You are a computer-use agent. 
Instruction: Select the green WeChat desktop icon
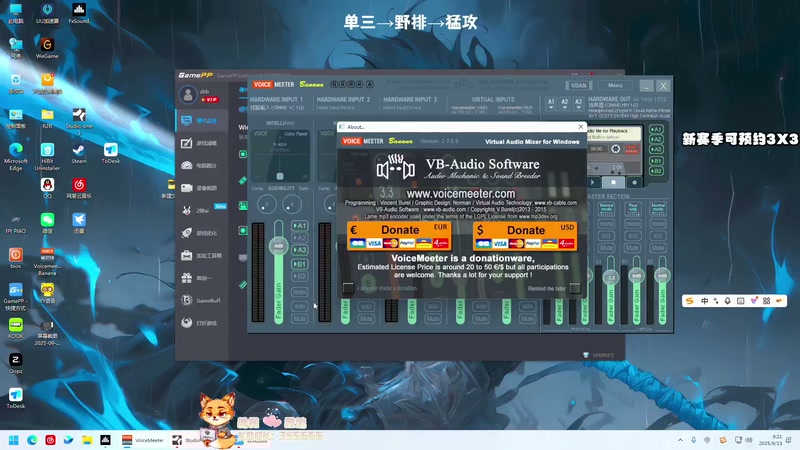click(47, 223)
